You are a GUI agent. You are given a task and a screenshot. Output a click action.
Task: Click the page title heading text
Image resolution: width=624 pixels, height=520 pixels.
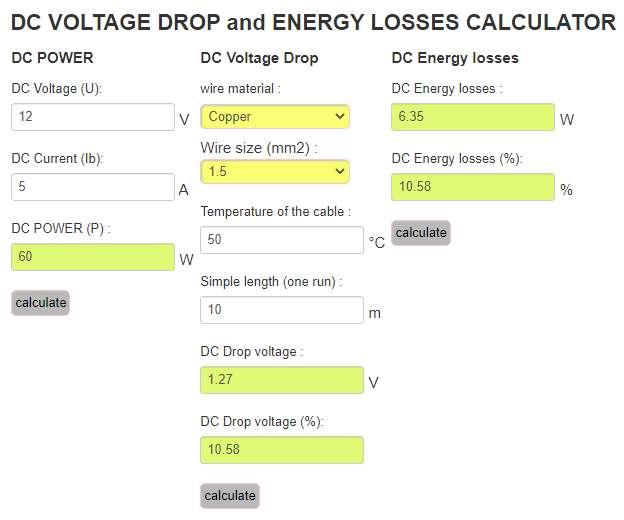click(x=313, y=21)
